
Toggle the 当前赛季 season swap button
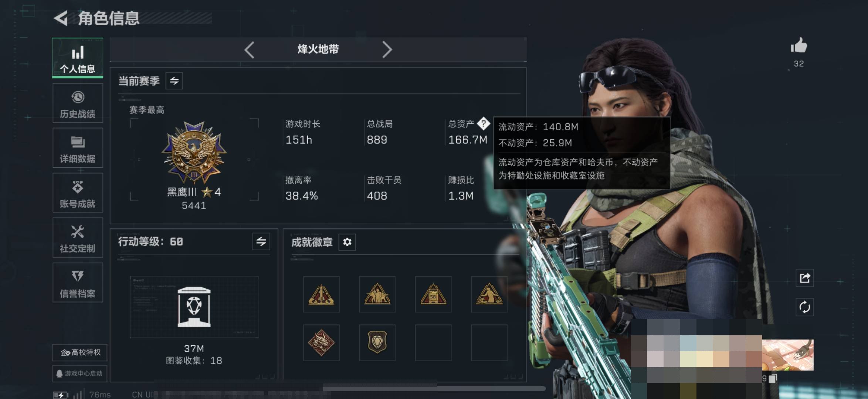tap(174, 81)
